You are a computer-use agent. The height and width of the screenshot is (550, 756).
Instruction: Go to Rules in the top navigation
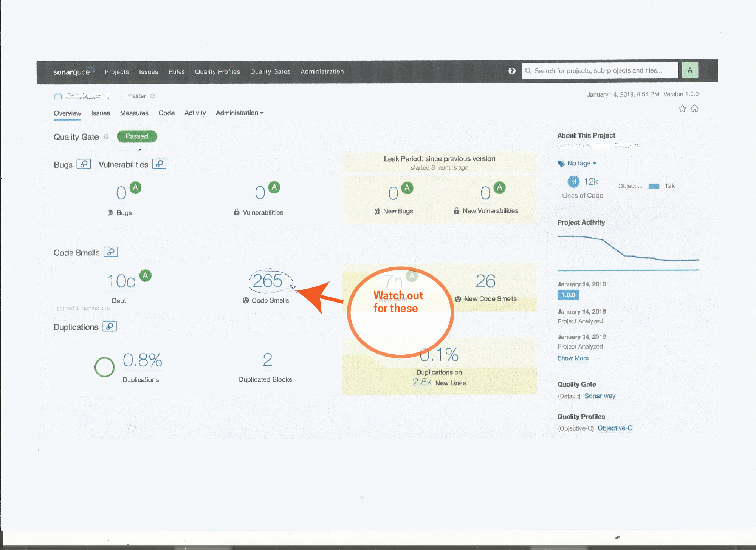pyautogui.click(x=177, y=72)
